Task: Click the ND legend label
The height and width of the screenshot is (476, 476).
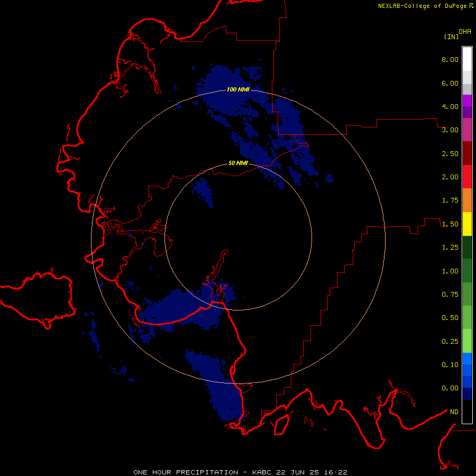Action: pos(454,412)
